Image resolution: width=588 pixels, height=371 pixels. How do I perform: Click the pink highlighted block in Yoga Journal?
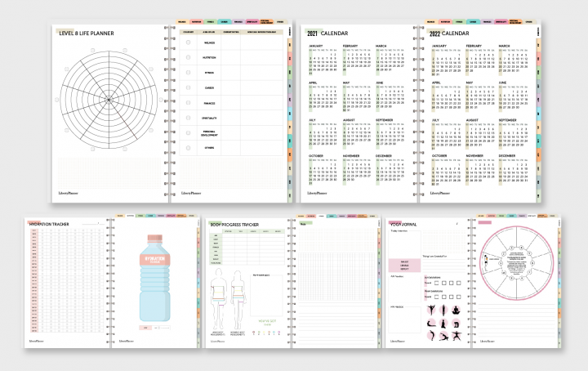coord(404,266)
